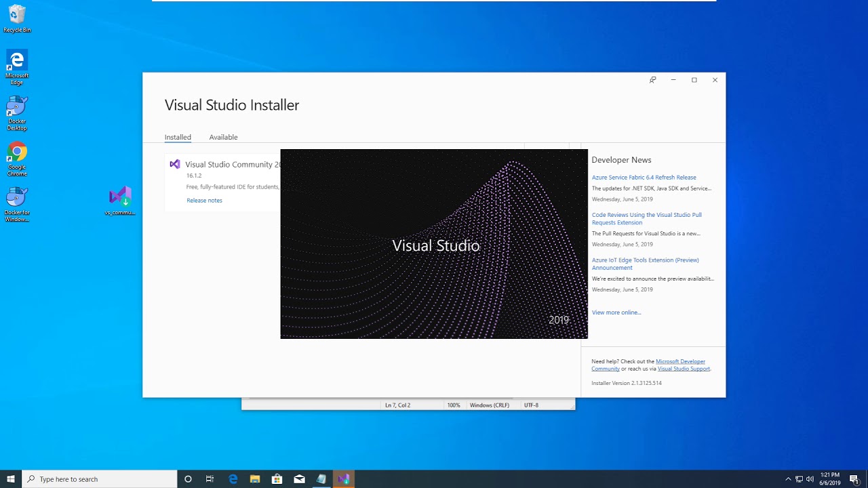This screenshot has height=488, width=868.
Task: Click the Developer News heading
Action: 621,160
